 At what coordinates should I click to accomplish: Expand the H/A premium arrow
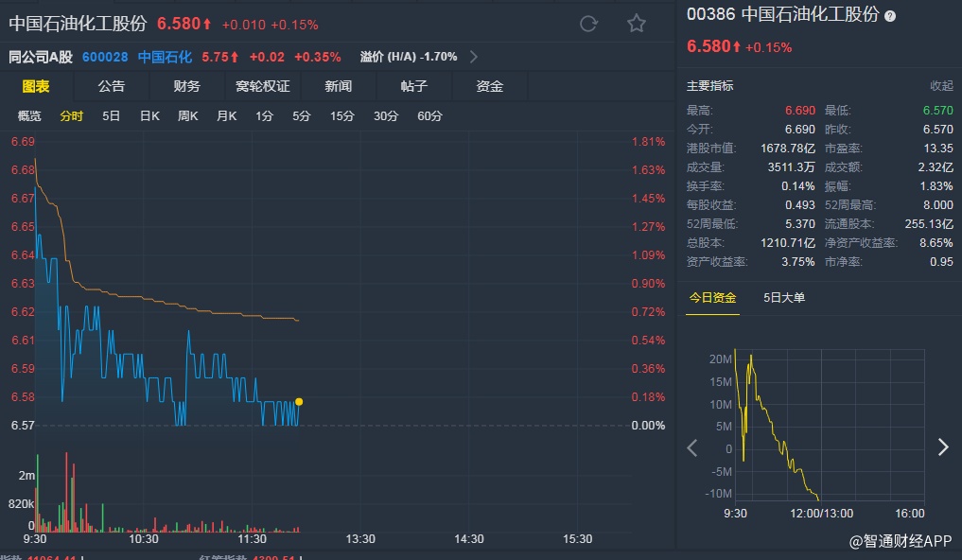(474, 57)
